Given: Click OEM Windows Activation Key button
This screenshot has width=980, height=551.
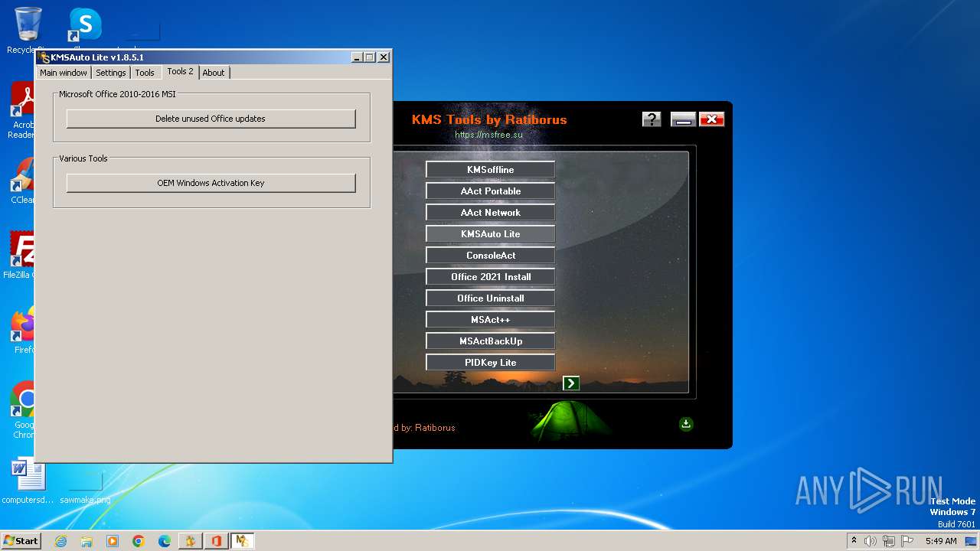Looking at the screenshot, I should click(211, 183).
